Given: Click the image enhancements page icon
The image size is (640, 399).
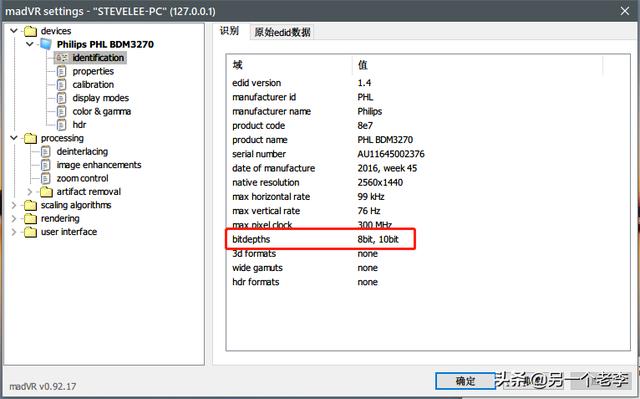Looking at the screenshot, I should pyautogui.click(x=46, y=165).
